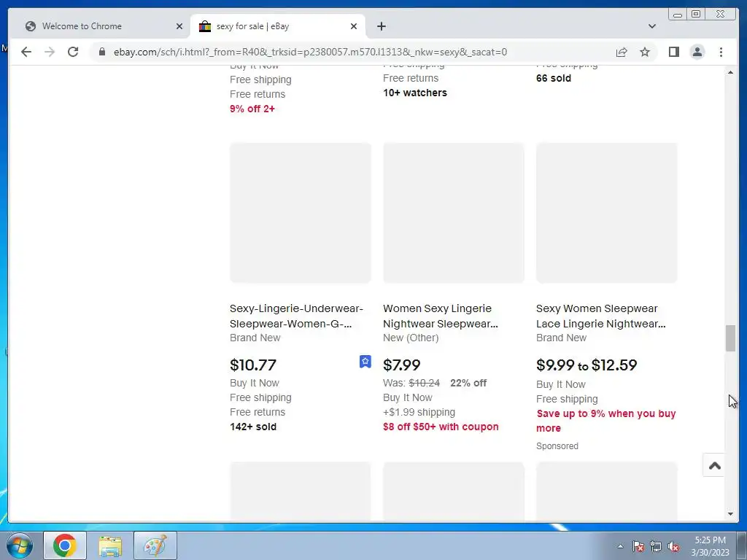
Task: Expand the tab search dropdown
Action: (651, 26)
